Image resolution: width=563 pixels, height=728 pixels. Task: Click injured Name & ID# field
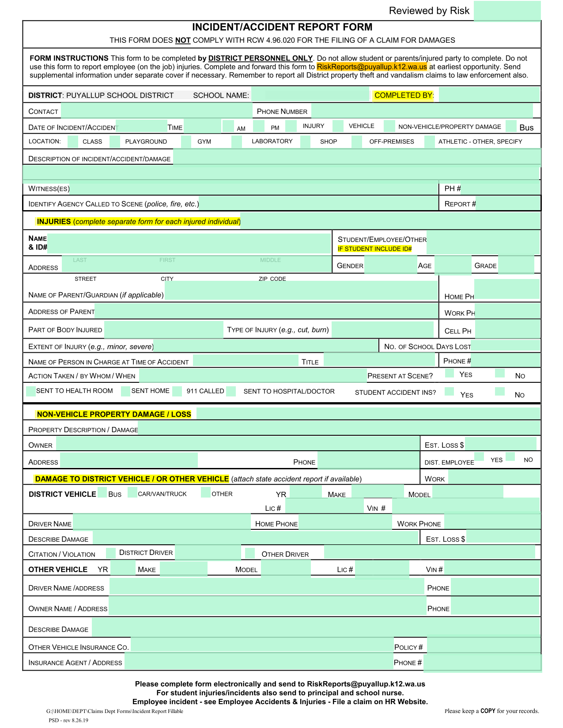click(x=189, y=243)
